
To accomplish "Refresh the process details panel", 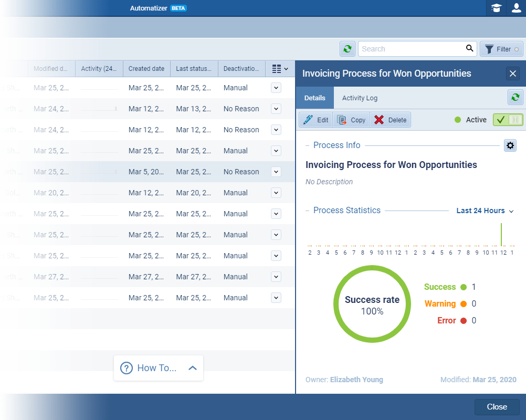I will pyautogui.click(x=515, y=98).
